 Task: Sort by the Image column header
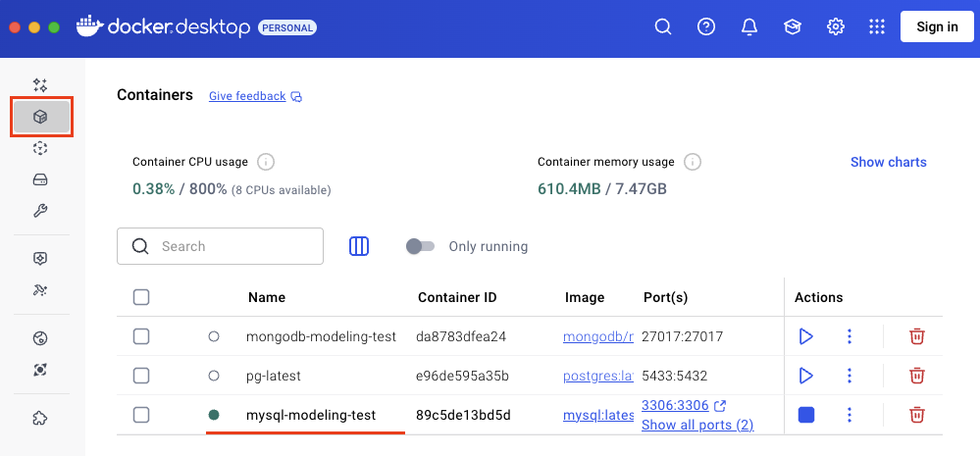585,297
